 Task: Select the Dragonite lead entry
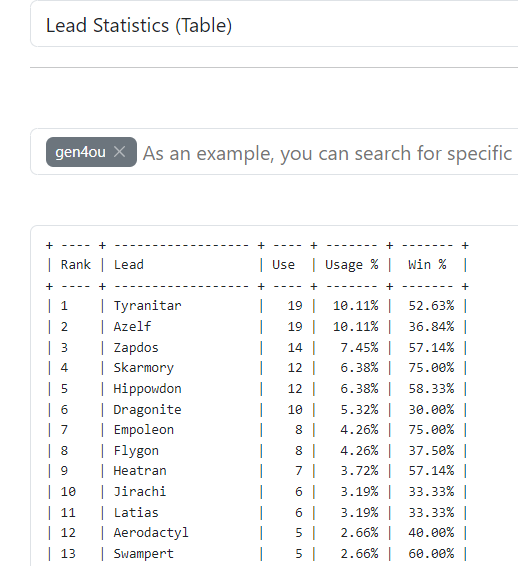pyautogui.click(x=148, y=410)
